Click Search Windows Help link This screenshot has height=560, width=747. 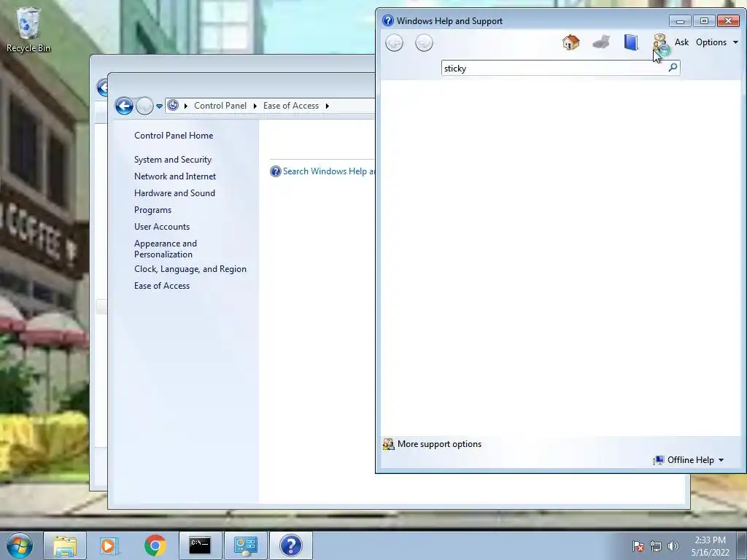[x=329, y=171]
